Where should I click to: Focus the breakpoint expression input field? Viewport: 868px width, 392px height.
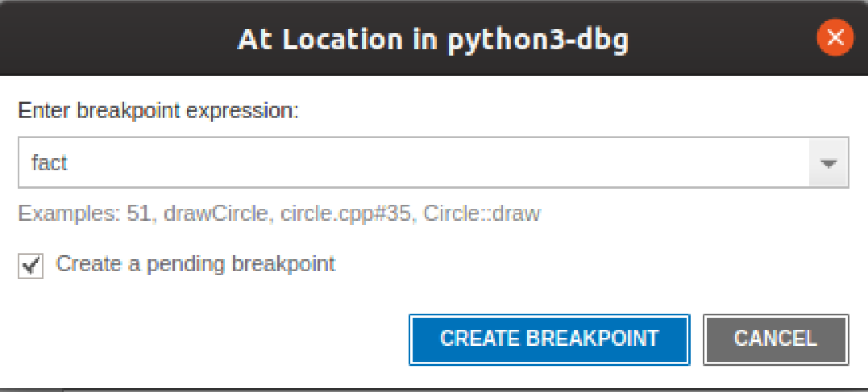(414, 163)
